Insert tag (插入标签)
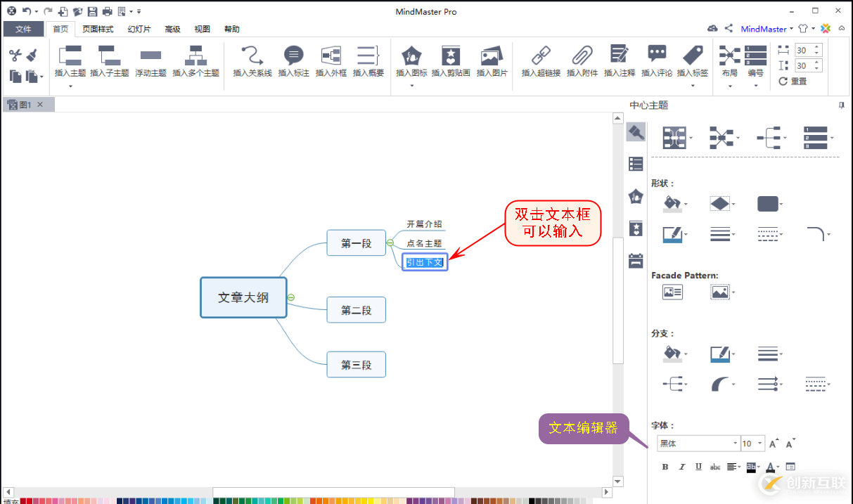This screenshot has width=853, height=504. 693,55
